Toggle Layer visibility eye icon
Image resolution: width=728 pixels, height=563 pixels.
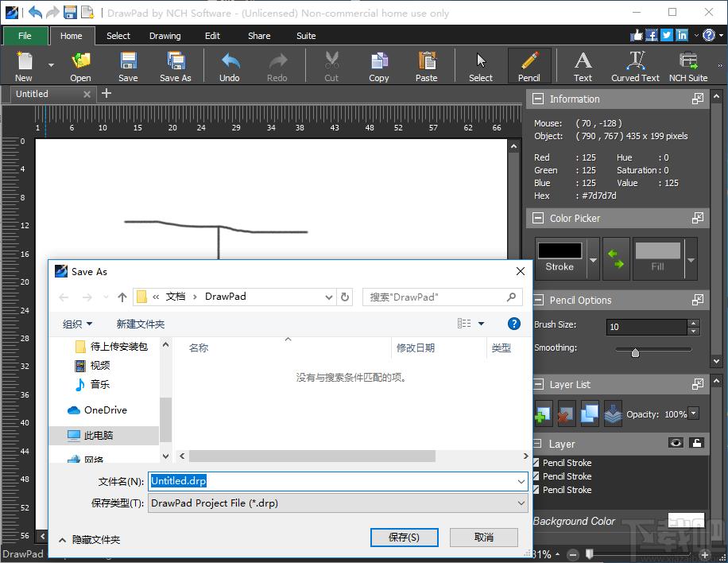[x=676, y=443]
